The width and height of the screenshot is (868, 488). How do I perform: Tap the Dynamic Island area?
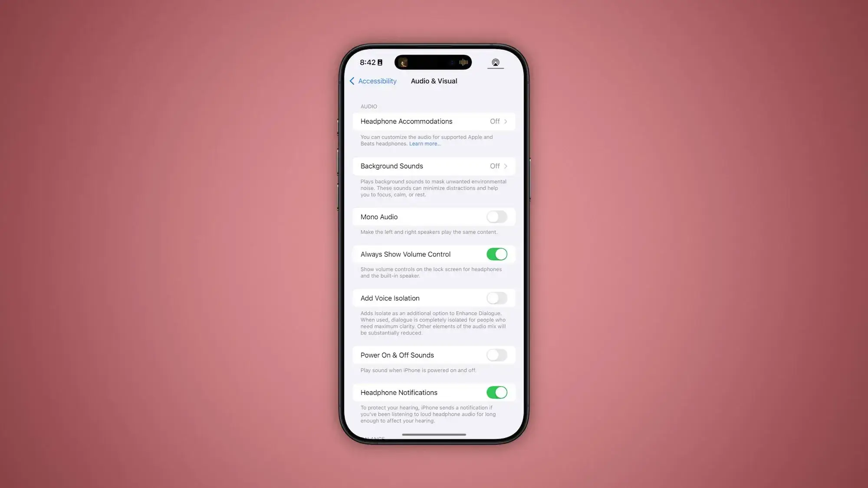coord(434,61)
